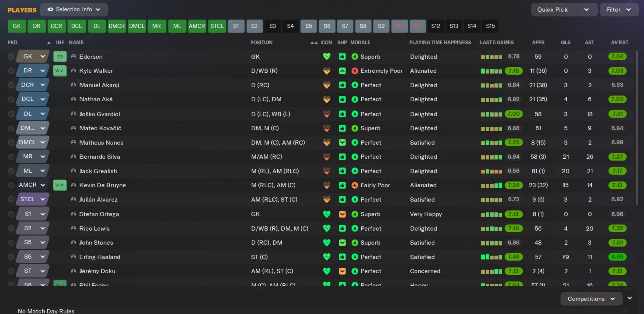This screenshot has height=314, width=644.
Task: Click the Quick Pick button
Action: 552,10
